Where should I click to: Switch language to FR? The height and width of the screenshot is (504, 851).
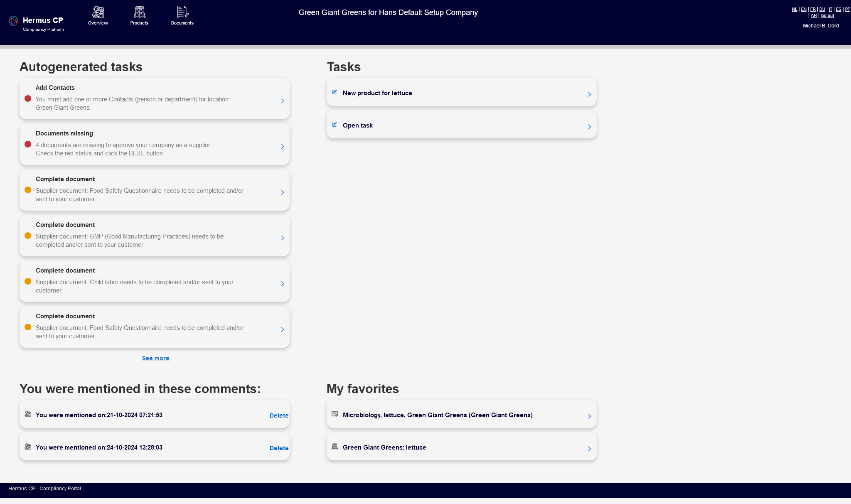813,9
